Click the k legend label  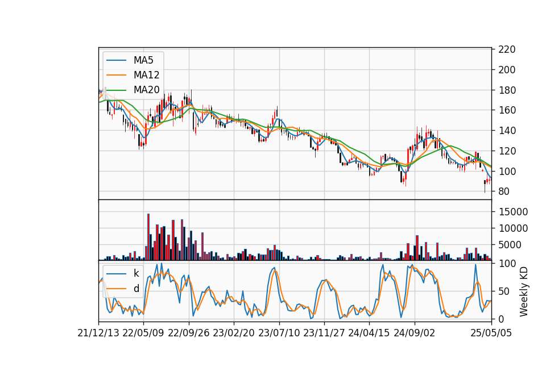coord(136,273)
